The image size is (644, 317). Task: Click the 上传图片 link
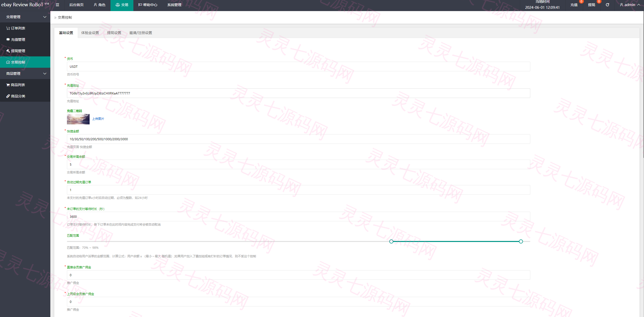point(98,119)
